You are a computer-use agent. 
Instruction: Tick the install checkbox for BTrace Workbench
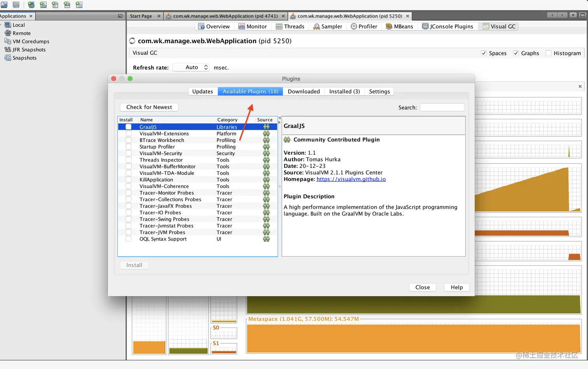pyautogui.click(x=128, y=140)
